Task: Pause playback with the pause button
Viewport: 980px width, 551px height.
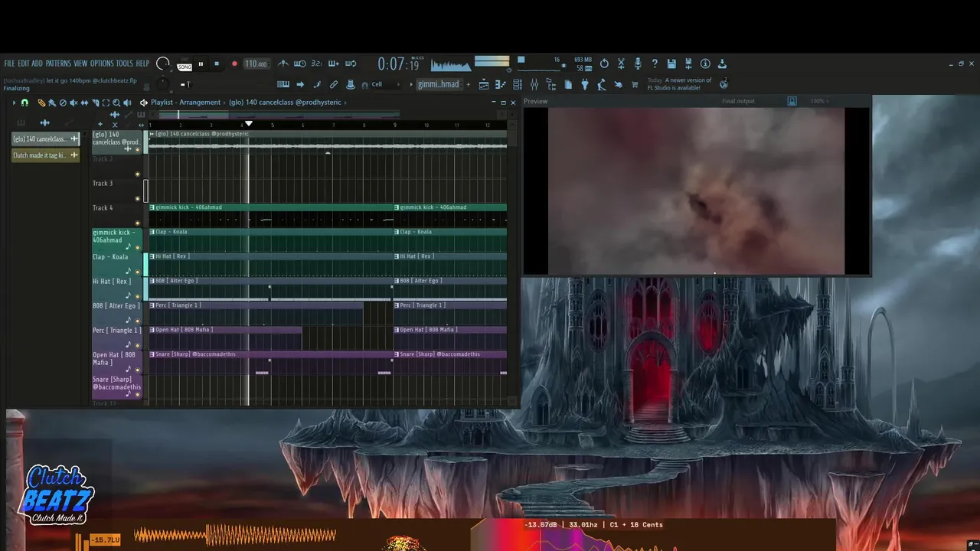Action: (201, 64)
